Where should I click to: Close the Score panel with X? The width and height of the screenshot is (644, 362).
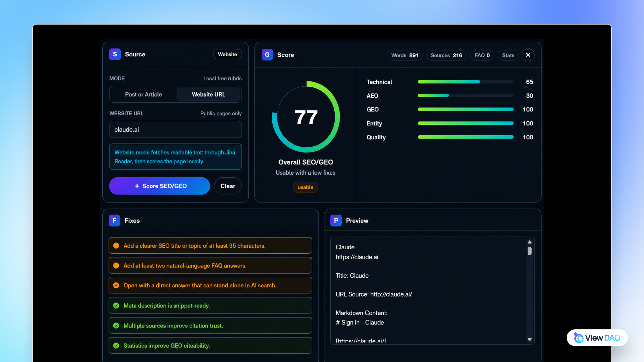click(528, 55)
